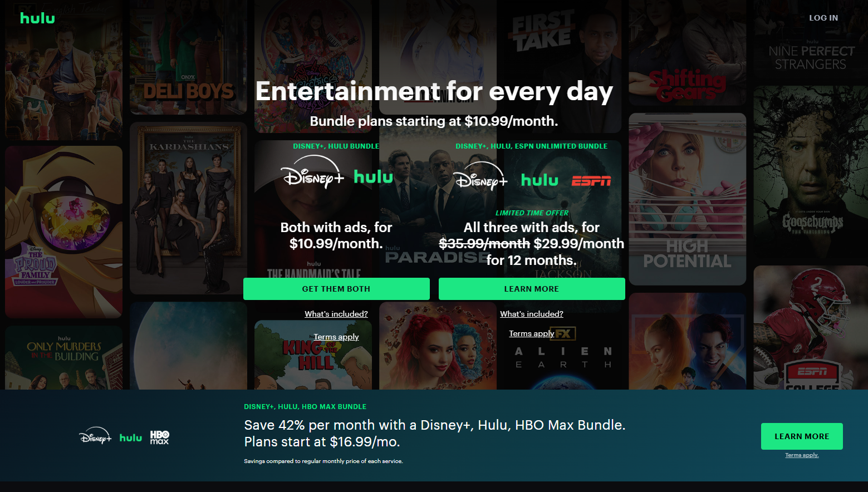Viewport: 868px width, 492px height.
Task: Click Learn More in the HBO Max banner
Action: [802, 436]
